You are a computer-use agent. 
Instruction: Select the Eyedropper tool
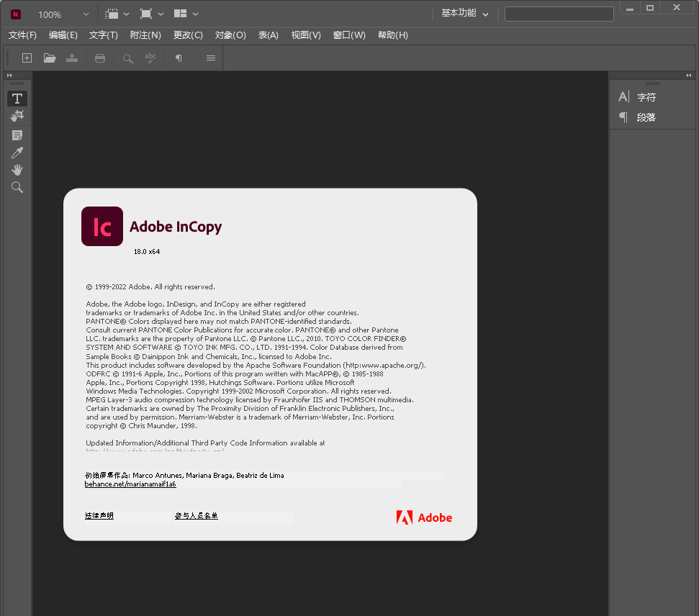[17, 153]
